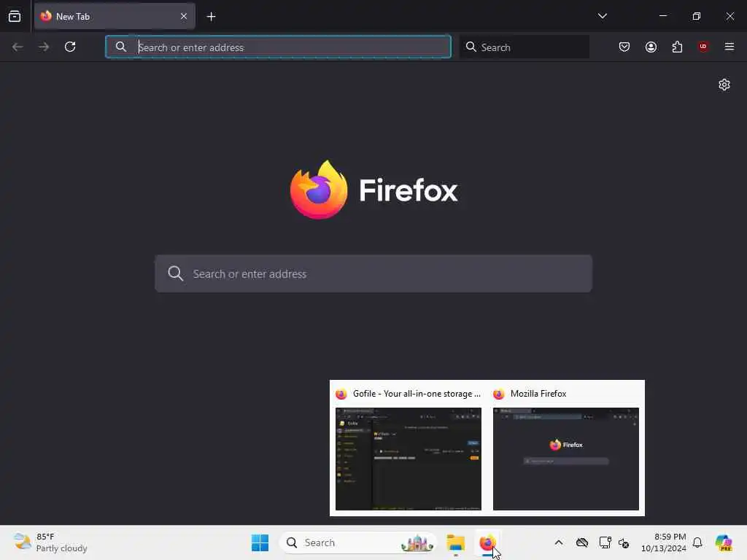
Task: Open the OneDrive cloud tray icon
Action: tap(581, 542)
